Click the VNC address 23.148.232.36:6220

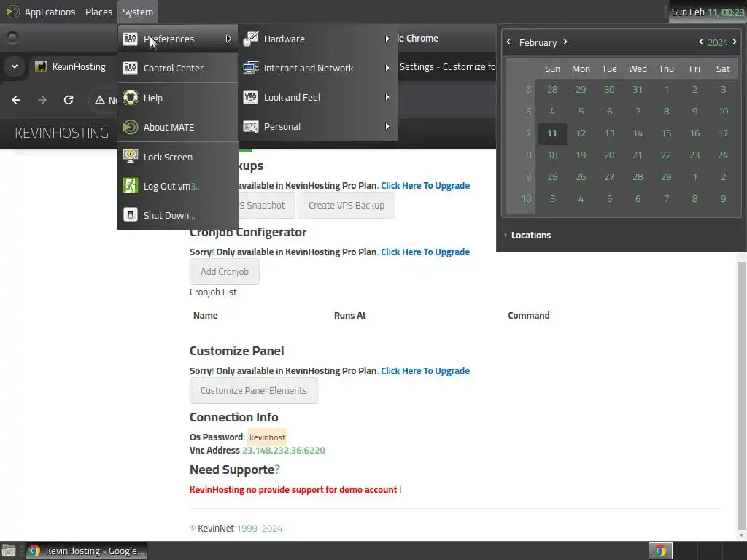pyautogui.click(x=284, y=451)
